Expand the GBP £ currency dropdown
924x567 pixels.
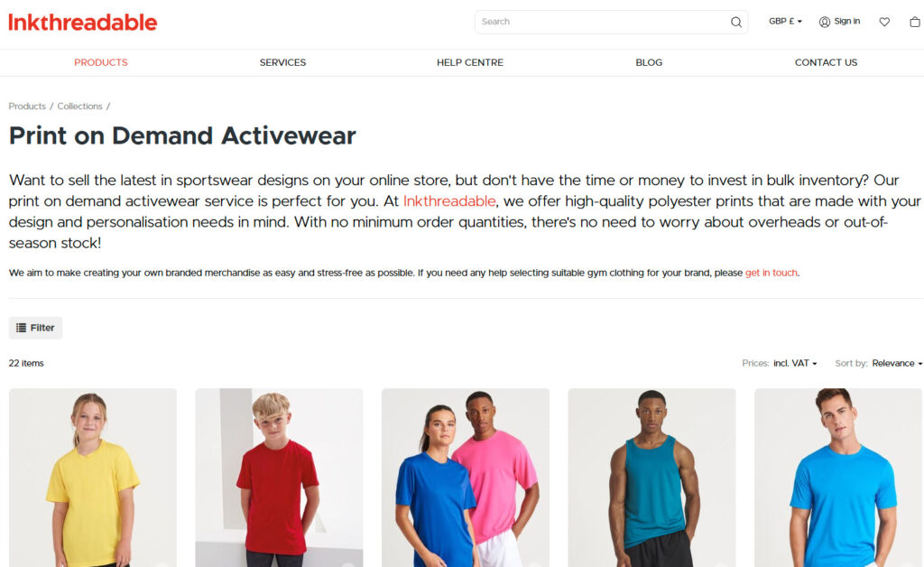pyautogui.click(x=786, y=22)
